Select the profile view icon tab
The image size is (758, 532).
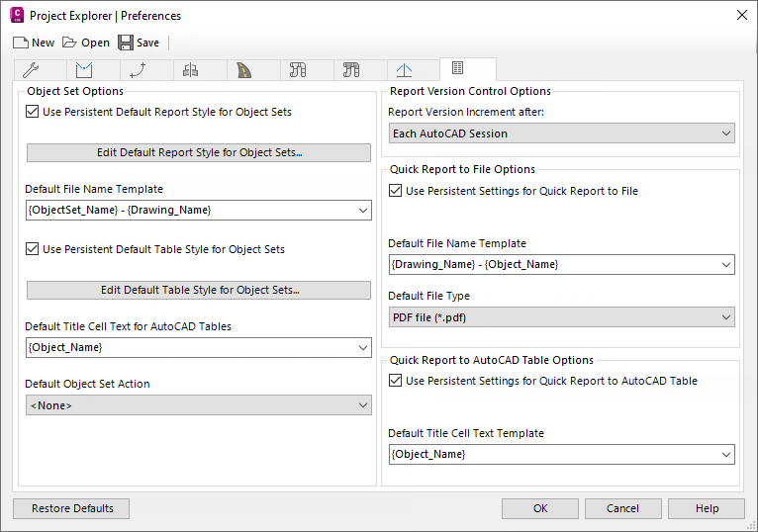[404, 70]
